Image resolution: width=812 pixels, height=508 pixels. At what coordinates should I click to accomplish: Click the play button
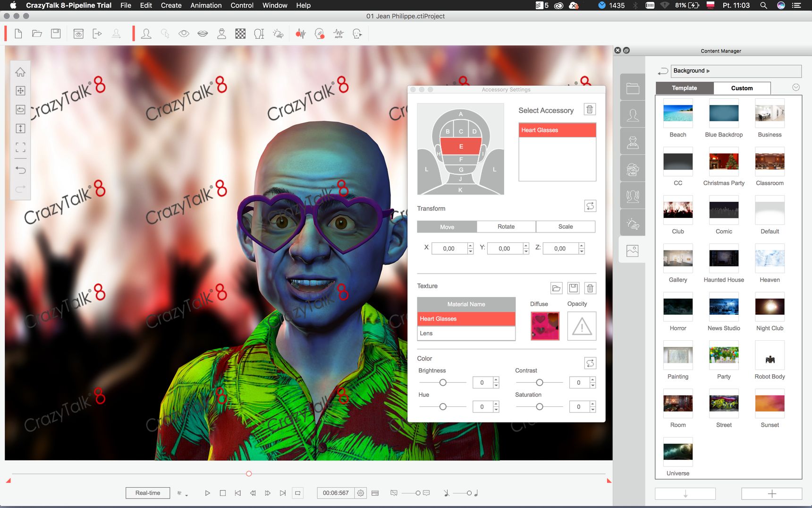coord(207,493)
